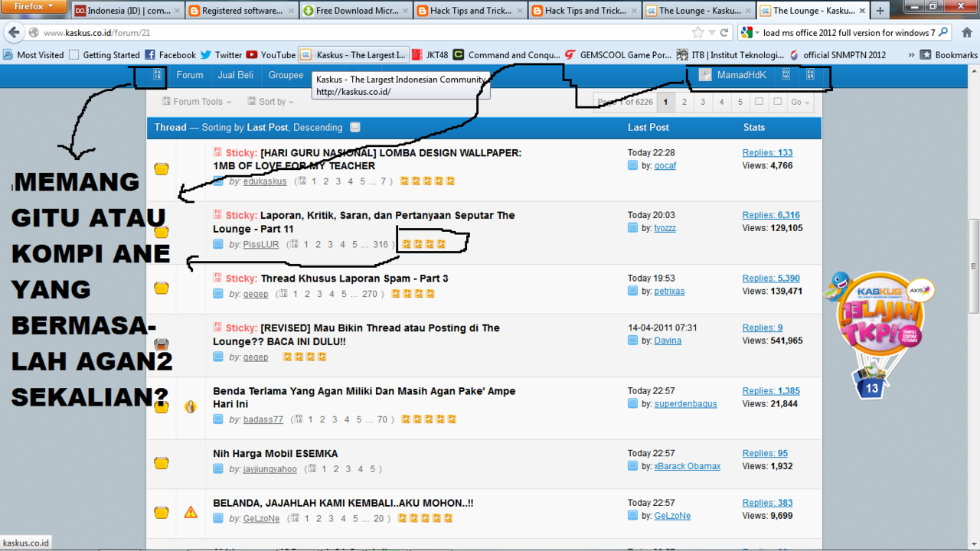
Task: Click the search magnifier icon
Action: point(943,33)
